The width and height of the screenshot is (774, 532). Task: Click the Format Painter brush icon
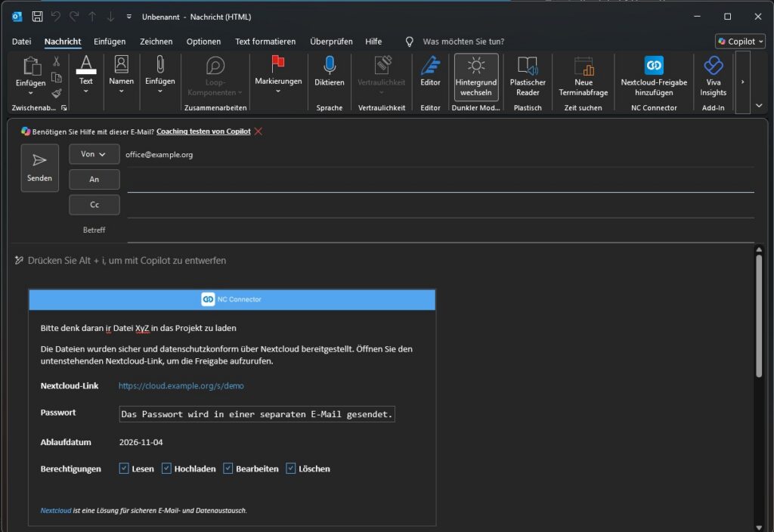coord(56,93)
